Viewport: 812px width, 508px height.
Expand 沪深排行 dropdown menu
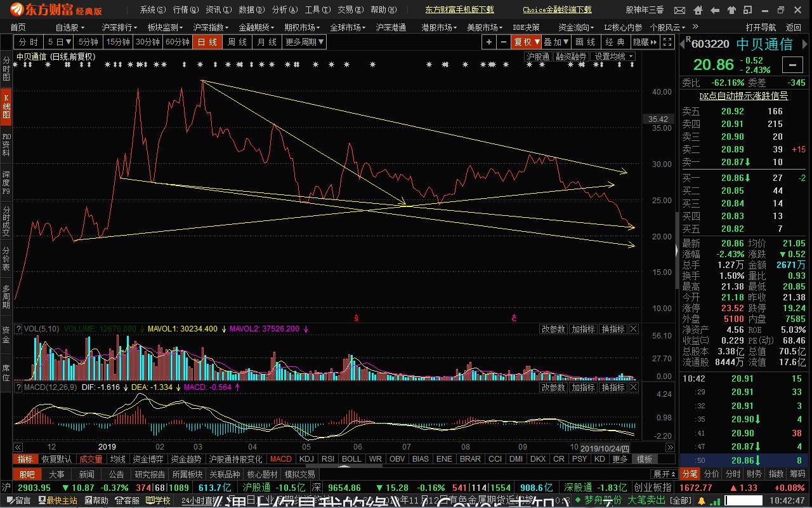tap(120, 27)
